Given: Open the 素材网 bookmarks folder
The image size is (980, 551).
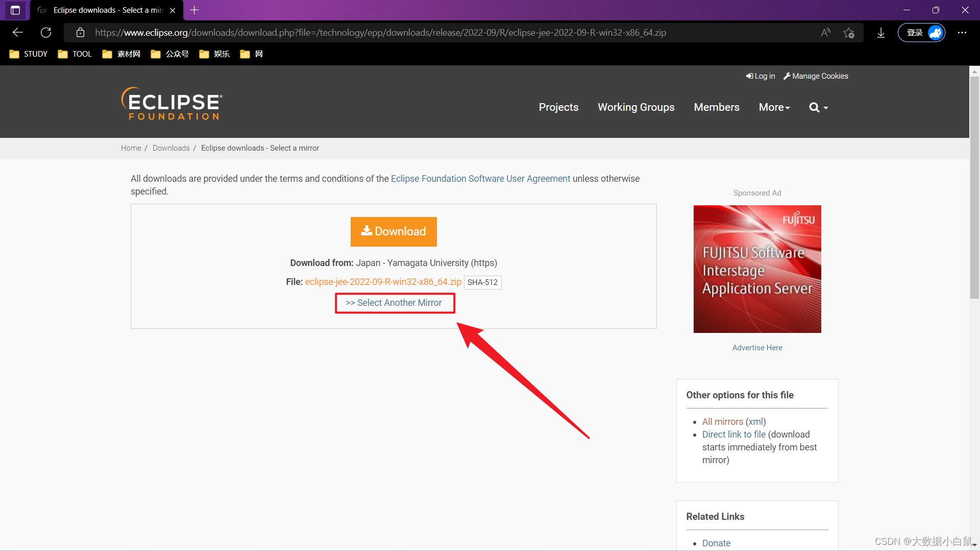Looking at the screenshot, I should tap(121, 54).
